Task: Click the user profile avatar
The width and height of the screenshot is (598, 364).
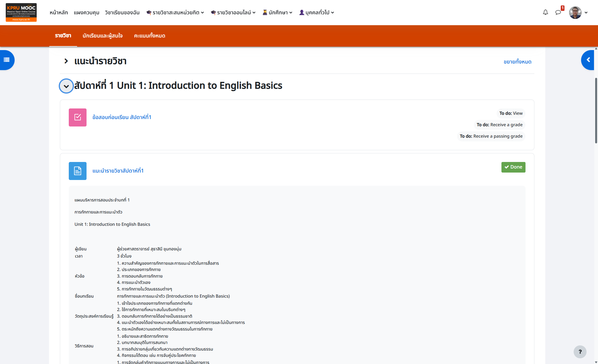Action: pyautogui.click(x=575, y=12)
